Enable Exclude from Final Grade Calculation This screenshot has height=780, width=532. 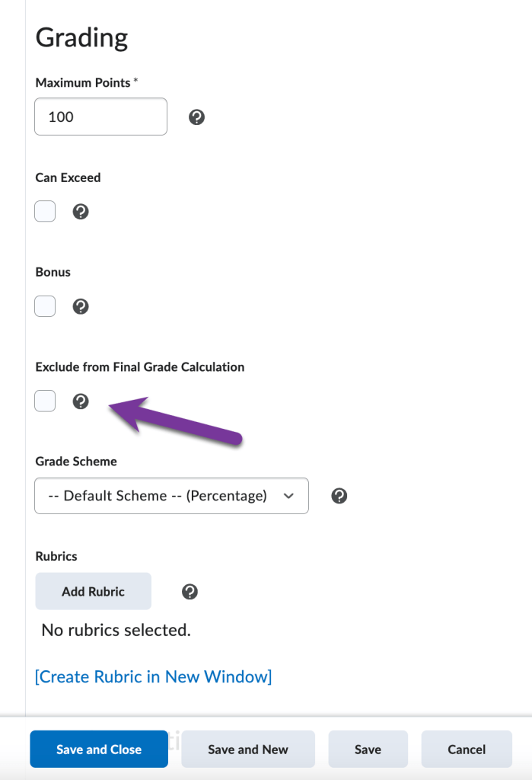[x=44, y=401]
